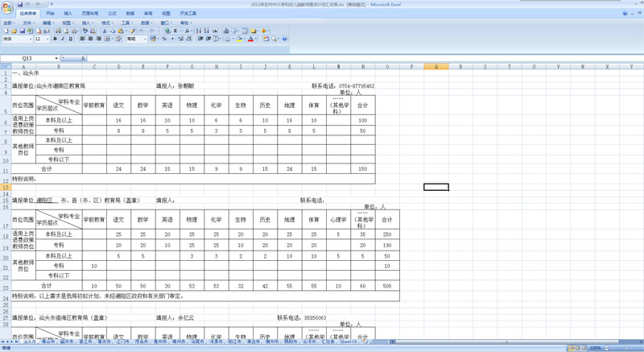Click the 100% zoom level in the status bar
Screen dimensions: 644x352
(595, 348)
